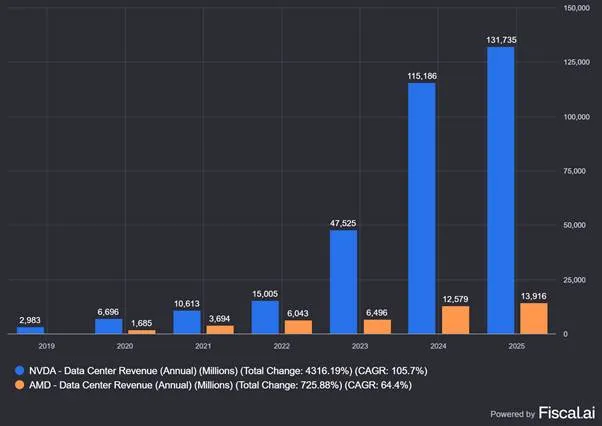Select the 2019 NVDA bar labeled 2,983
Image resolution: width=602 pixels, height=426 pixels.
[x=30, y=330]
